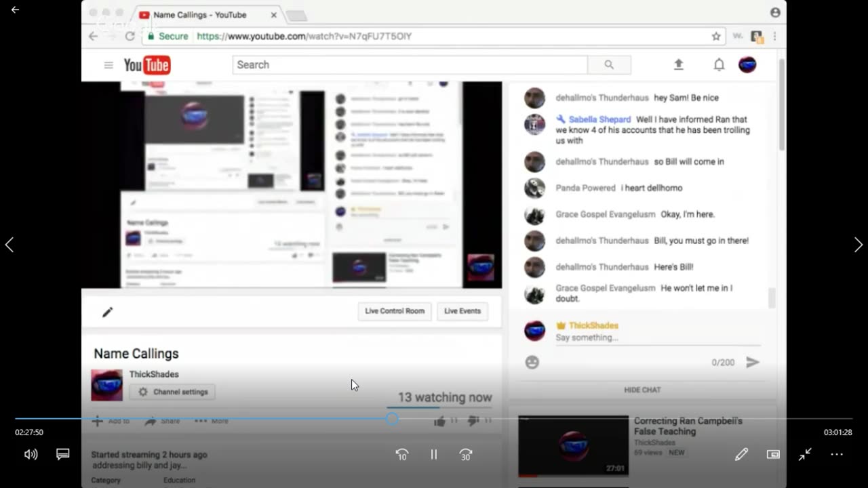Image resolution: width=868 pixels, height=488 pixels.
Task: Open the chat emoji picker
Action: [x=532, y=363]
